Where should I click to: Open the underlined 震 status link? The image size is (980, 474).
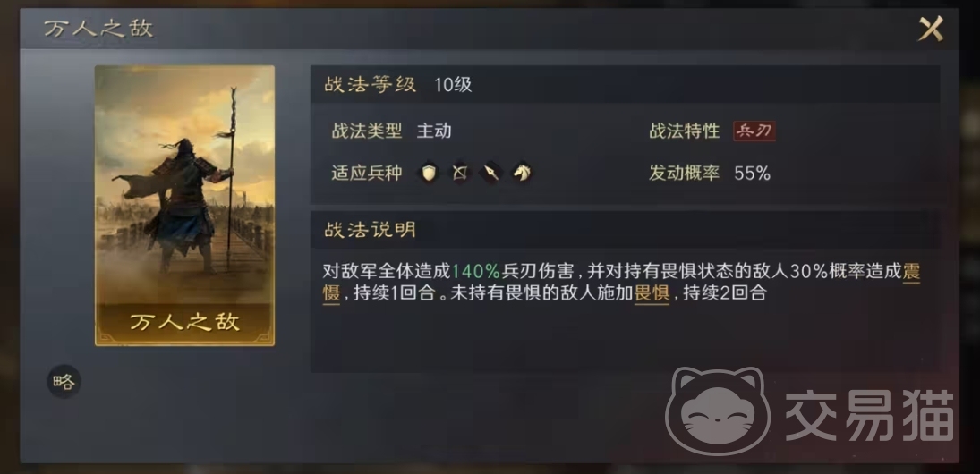[912, 272]
